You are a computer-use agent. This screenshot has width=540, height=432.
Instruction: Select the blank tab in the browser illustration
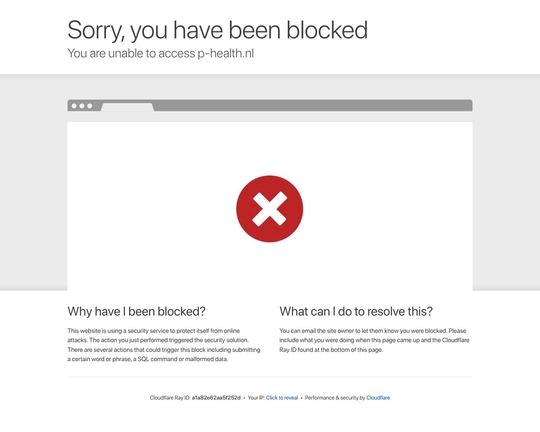point(127,107)
